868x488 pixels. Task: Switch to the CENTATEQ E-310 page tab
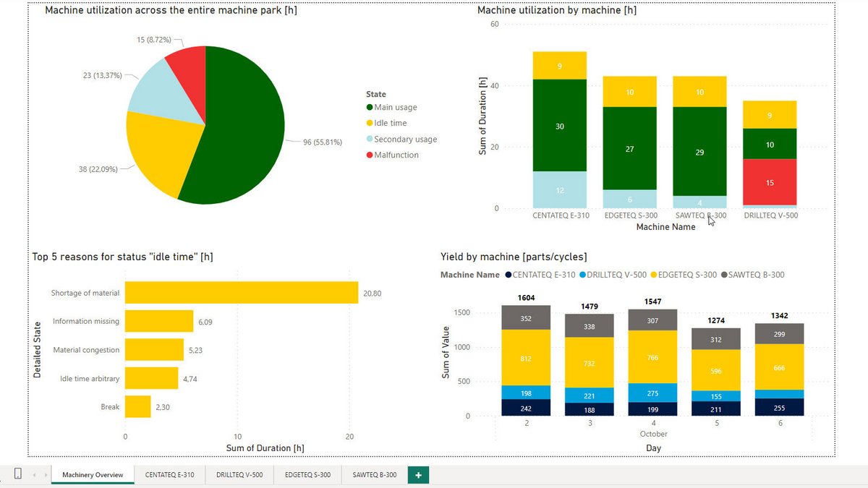click(170, 475)
